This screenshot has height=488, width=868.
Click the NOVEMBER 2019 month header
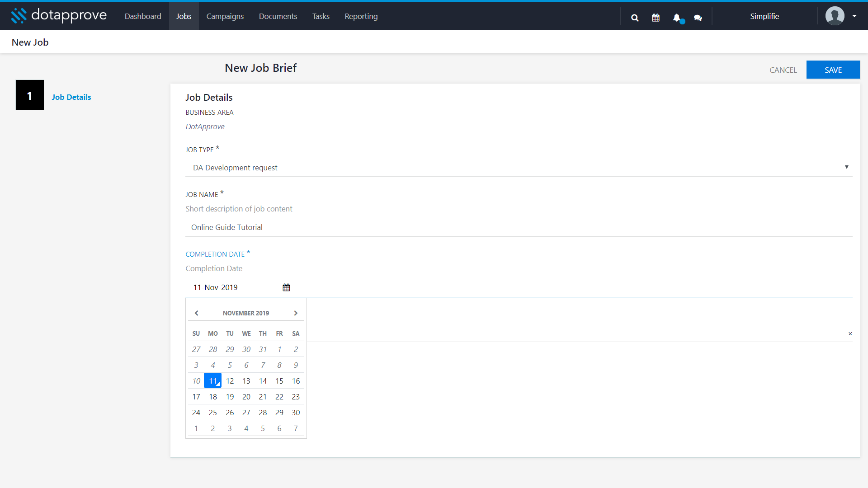(246, 313)
